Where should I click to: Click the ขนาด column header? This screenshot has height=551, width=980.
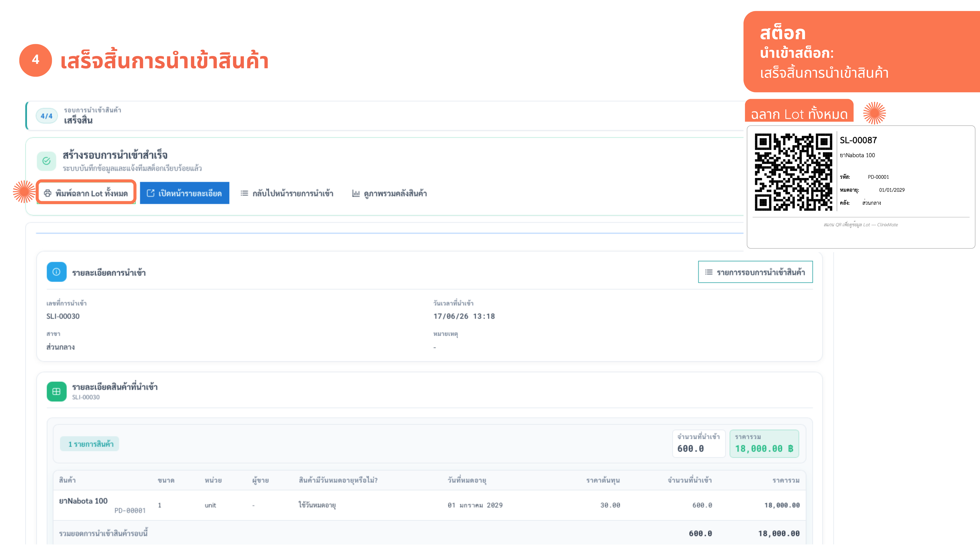point(166,480)
